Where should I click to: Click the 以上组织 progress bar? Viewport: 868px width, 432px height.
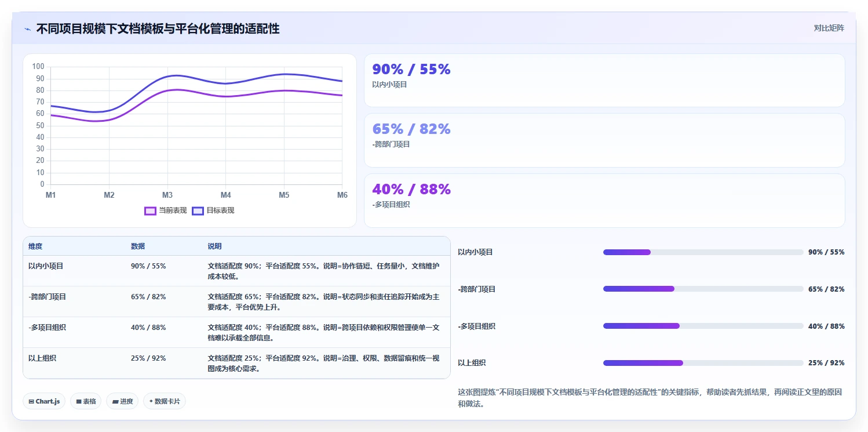click(x=703, y=363)
